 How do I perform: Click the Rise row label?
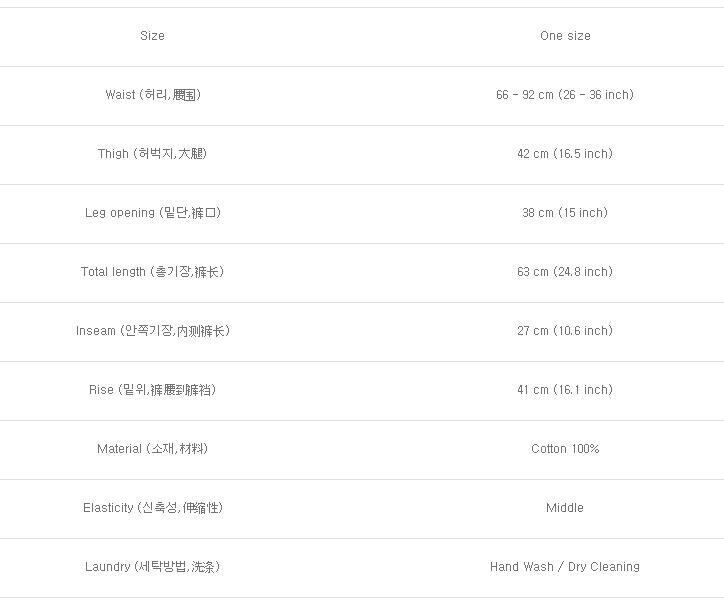pyautogui.click(x=152, y=390)
